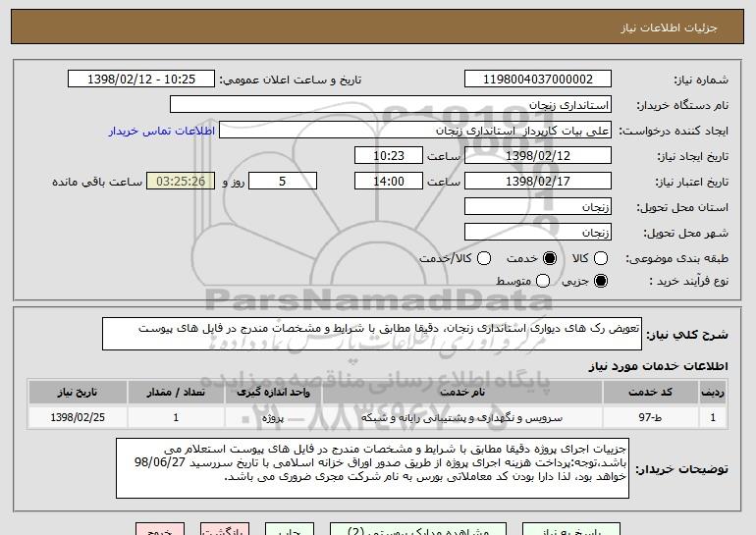Click buyer notes text area
This screenshot has width=756, height=535.
(x=372, y=468)
